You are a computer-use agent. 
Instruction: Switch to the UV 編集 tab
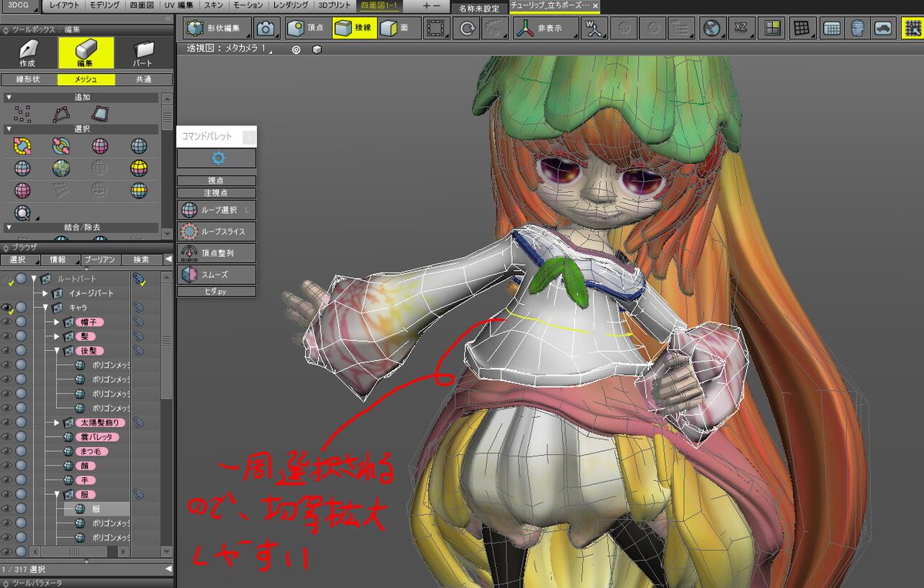pyautogui.click(x=179, y=5)
